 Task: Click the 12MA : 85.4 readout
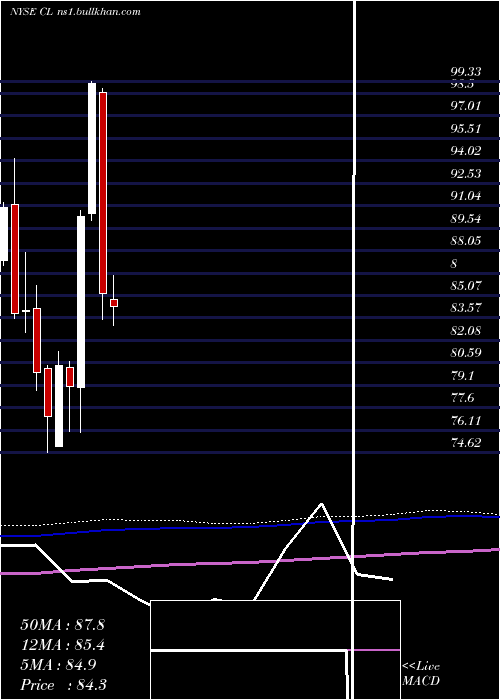click(x=62, y=645)
